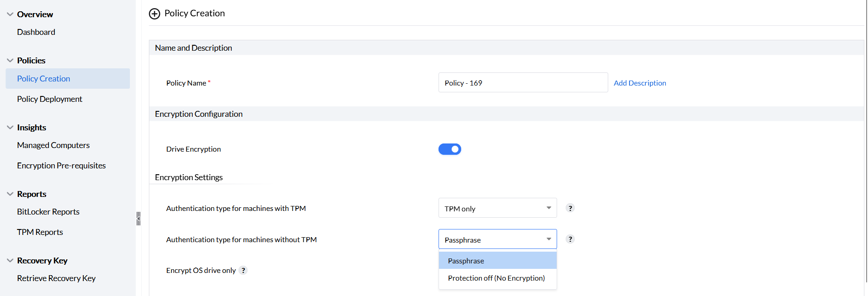Toggle the Drive Encryption switch

449,149
